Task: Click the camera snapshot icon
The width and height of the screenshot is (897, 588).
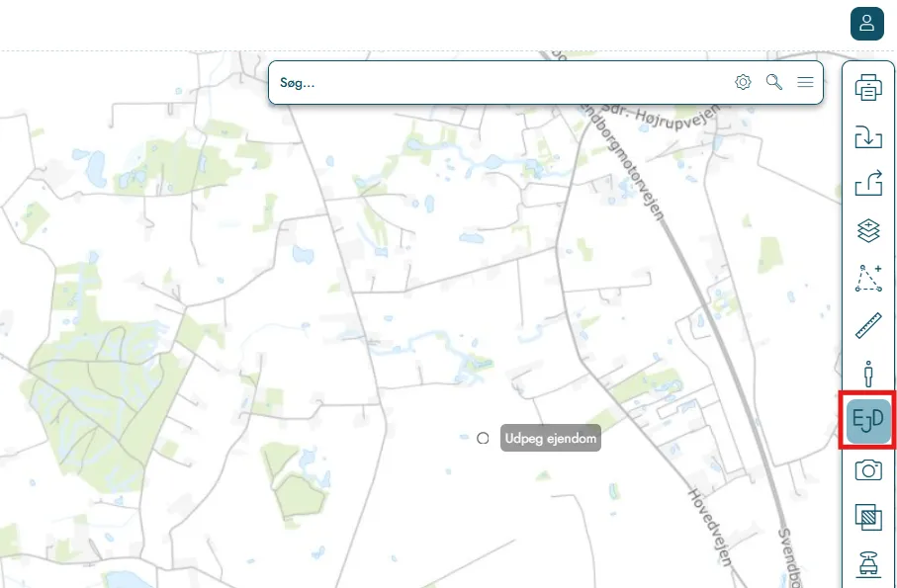Action: point(867,469)
